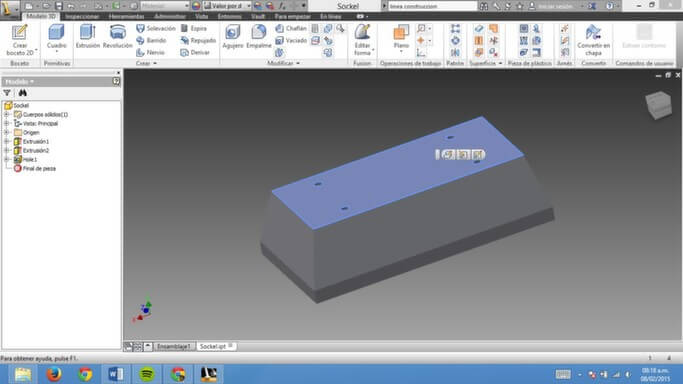The height and width of the screenshot is (384, 683).
Task: Select the Revolución tool
Action: pos(118,36)
